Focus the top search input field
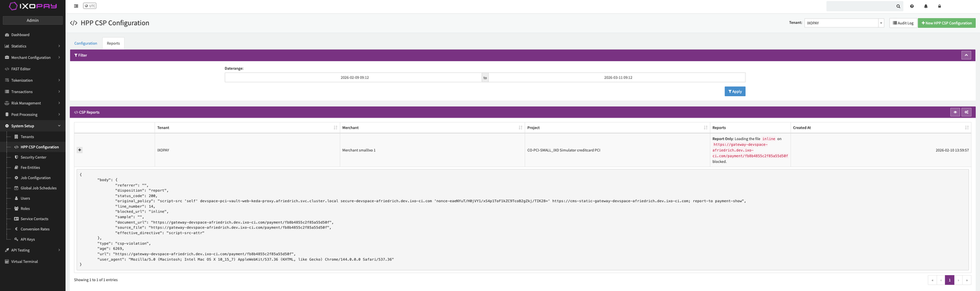 pyautogui.click(x=861, y=6)
